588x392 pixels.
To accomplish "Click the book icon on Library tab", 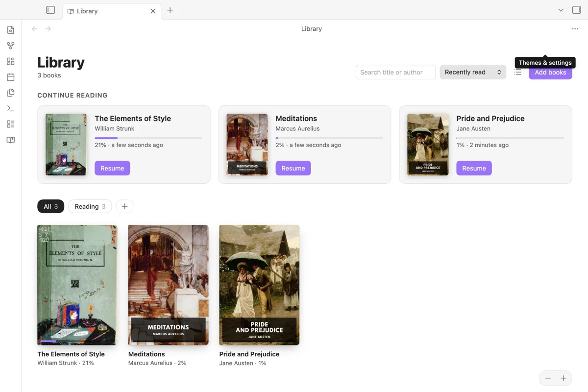I will (71, 11).
